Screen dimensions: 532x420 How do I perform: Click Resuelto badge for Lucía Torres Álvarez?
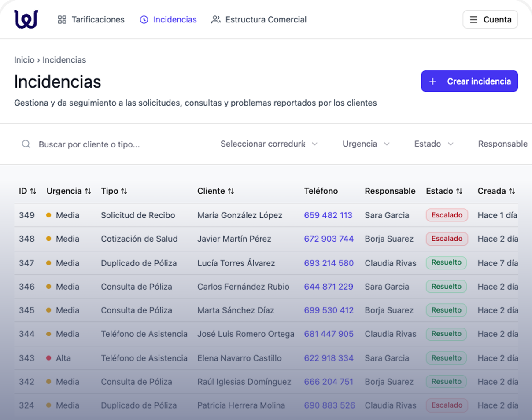pyautogui.click(x=446, y=263)
